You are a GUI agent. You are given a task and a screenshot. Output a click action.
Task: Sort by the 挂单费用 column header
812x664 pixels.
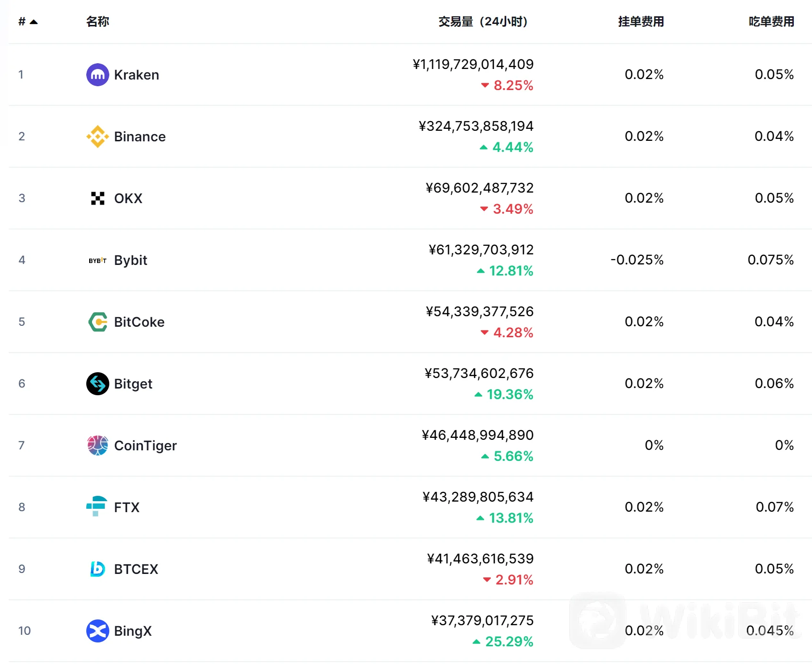point(640,22)
